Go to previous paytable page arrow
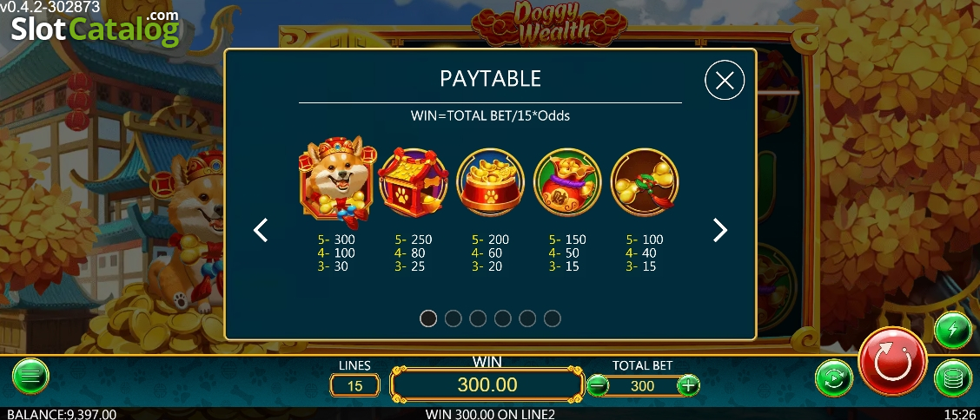The height and width of the screenshot is (420, 980). point(260,230)
